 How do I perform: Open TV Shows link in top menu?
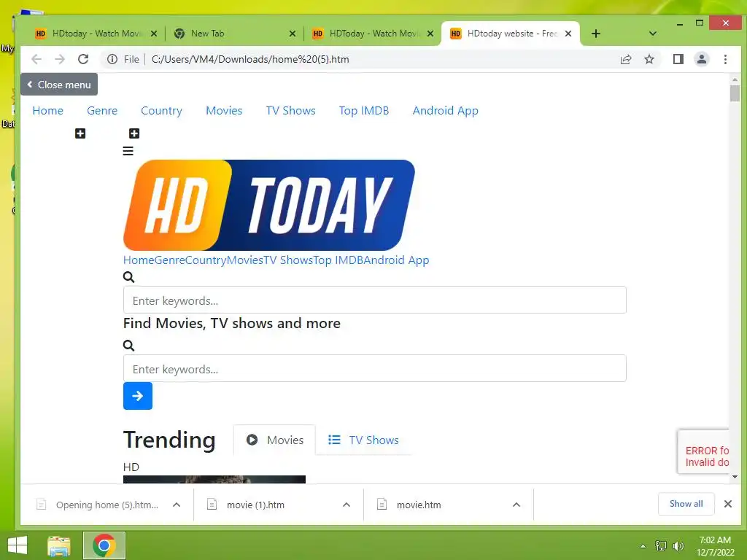pyautogui.click(x=290, y=111)
